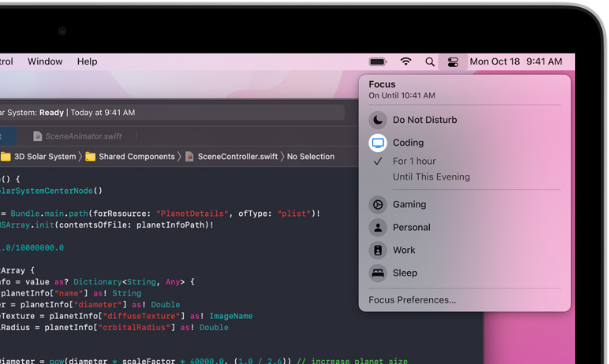Click the SceneAnimator.swift file icon
The height and width of the screenshot is (364, 609).
tap(37, 136)
